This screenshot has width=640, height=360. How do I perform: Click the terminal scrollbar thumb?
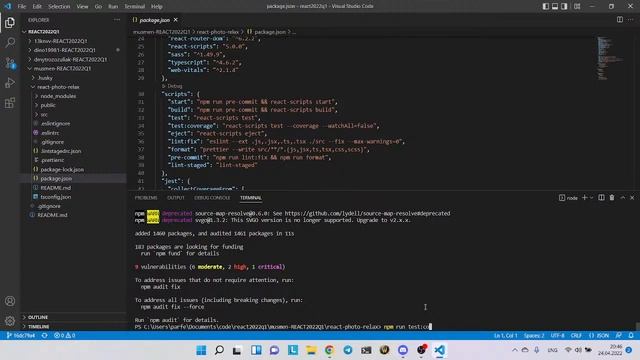point(637,326)
